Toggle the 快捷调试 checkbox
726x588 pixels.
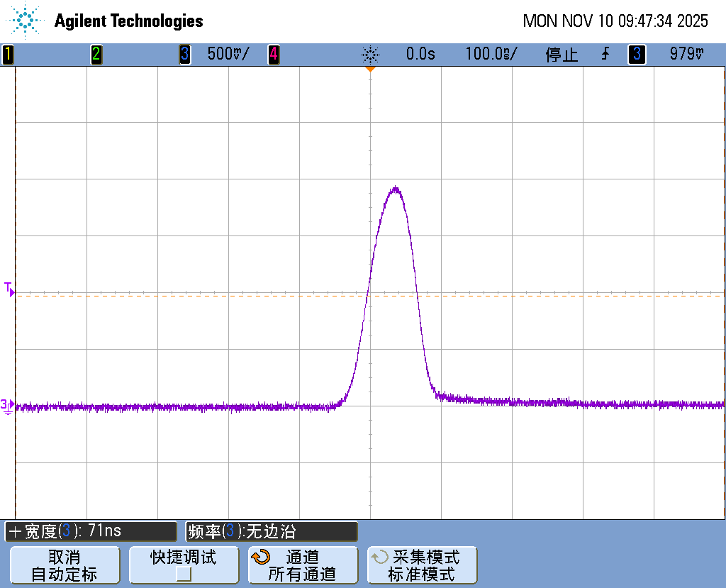pos(184,574)
